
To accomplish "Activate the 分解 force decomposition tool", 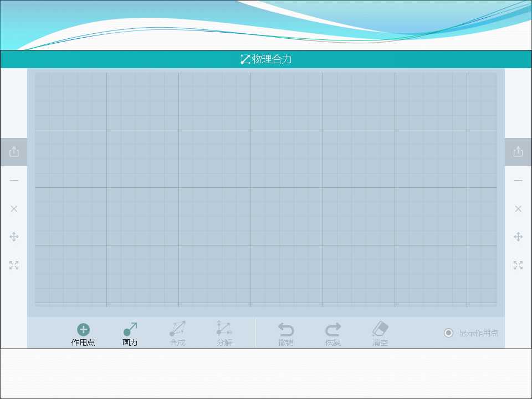I will pyautogui.click(x=224, y=334).
